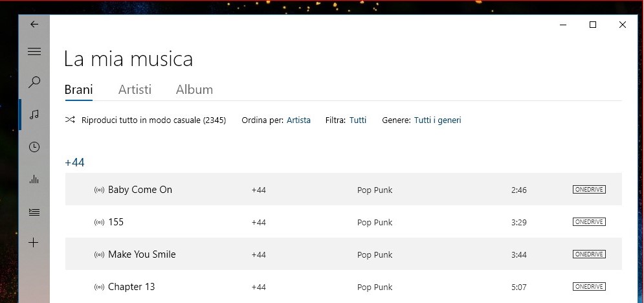644x303 pixels.
Task: Switch to the Artisti tab
Action: (135, 89)
